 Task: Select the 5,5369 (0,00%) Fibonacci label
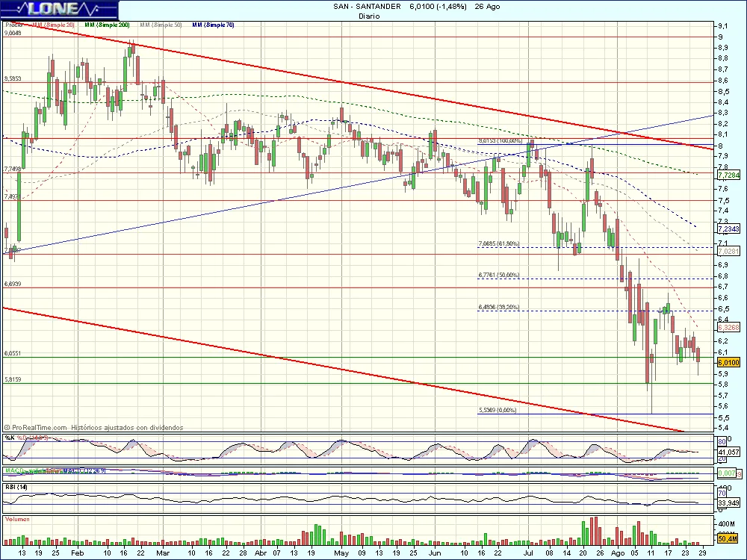pyautogui.click(x=498, y=410)
